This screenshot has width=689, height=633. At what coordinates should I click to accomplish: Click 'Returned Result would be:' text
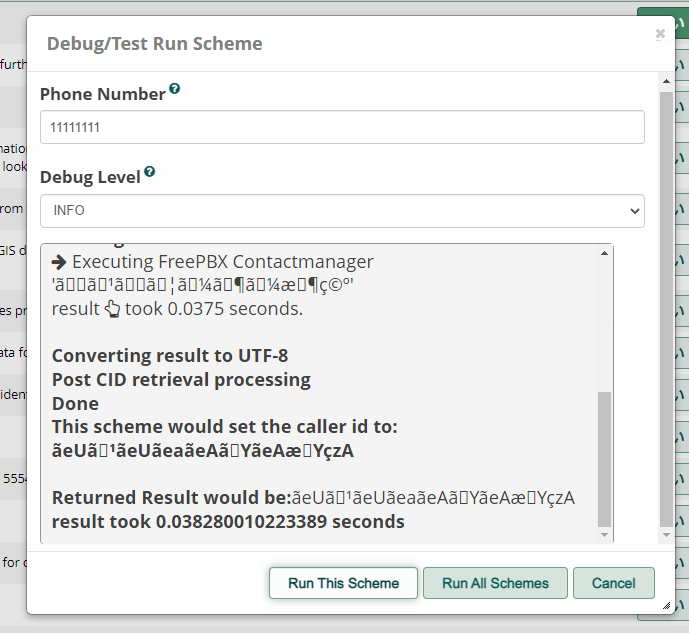(x=172, y=498)
